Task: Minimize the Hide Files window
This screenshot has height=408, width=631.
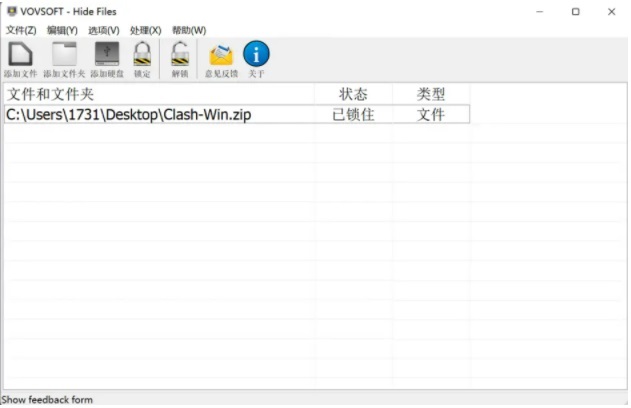Action: [540, 12]
